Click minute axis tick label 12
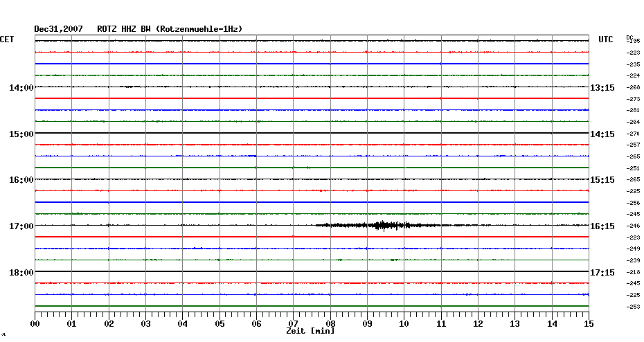 [x=478, y=324]
